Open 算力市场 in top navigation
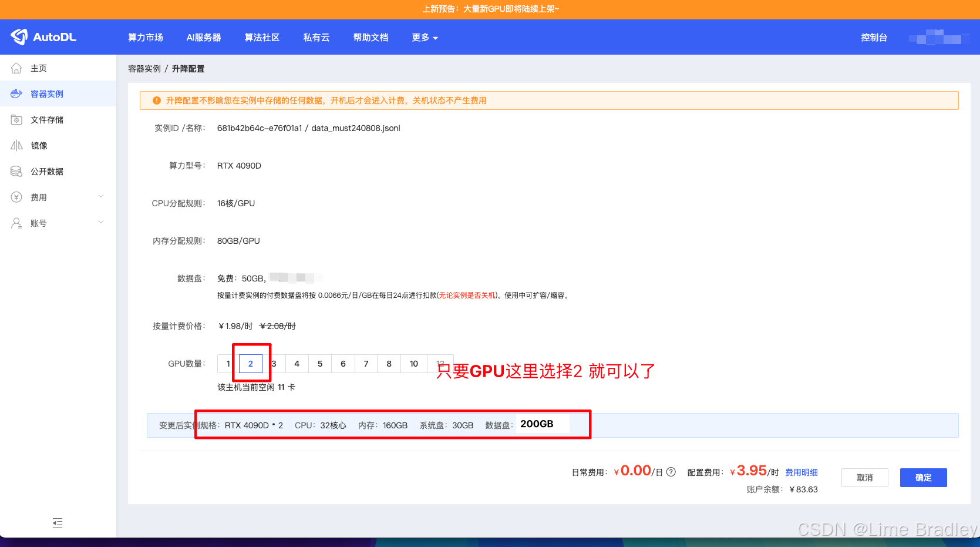 146,38
